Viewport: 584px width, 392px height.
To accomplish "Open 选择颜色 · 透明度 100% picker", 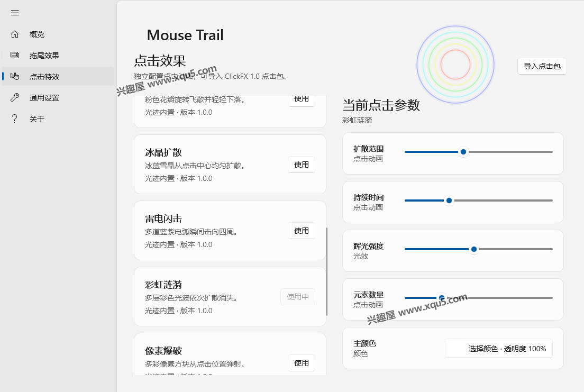I will point(499,349).
